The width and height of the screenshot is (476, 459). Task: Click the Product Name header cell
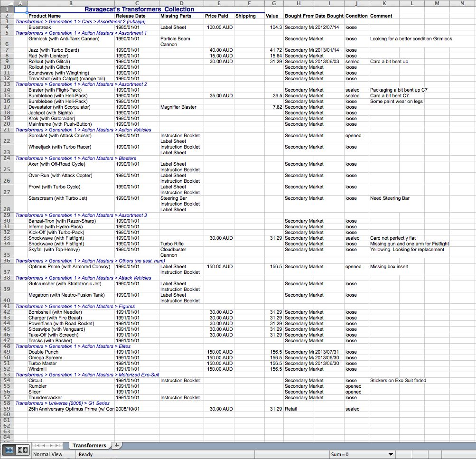click(71, 16)
